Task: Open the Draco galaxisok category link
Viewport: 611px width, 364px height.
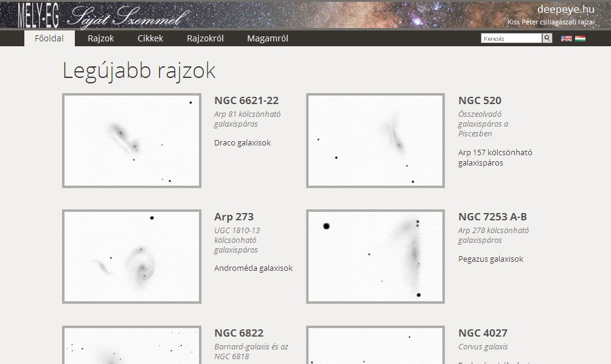Action: click(242, 142)
